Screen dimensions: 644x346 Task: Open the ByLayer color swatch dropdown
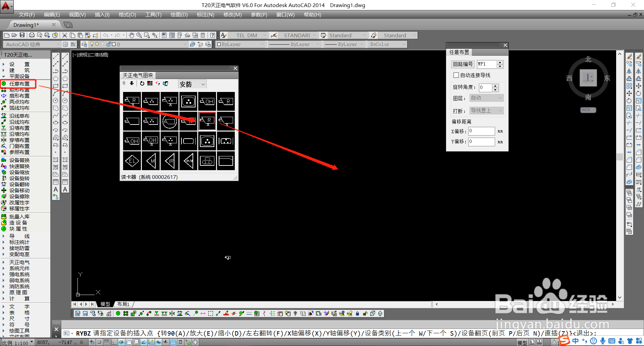click(x=240, y=44)
